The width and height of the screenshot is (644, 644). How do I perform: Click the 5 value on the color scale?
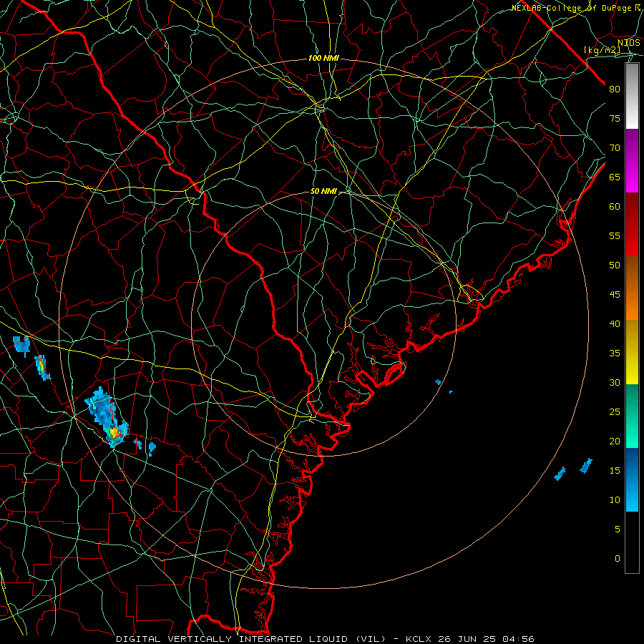[618, 529]
